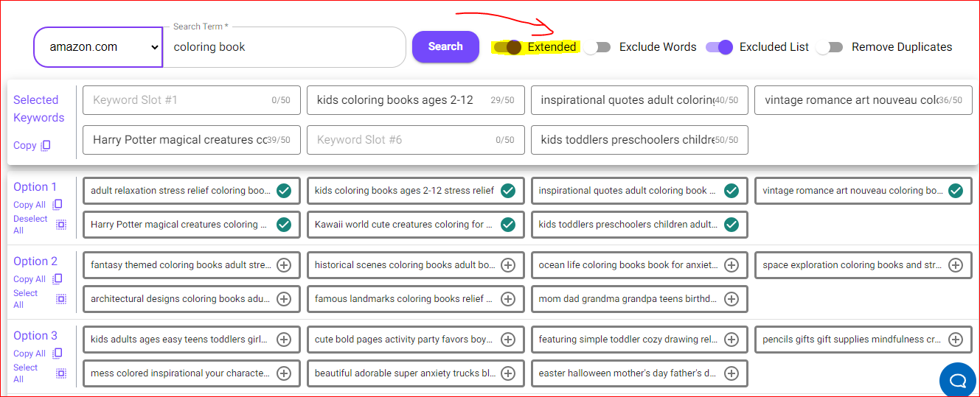This screenshot has width=980, height=397.
Task: Add beautiful adorable super anxiety trucks keyword
Action: pos(508,373)
